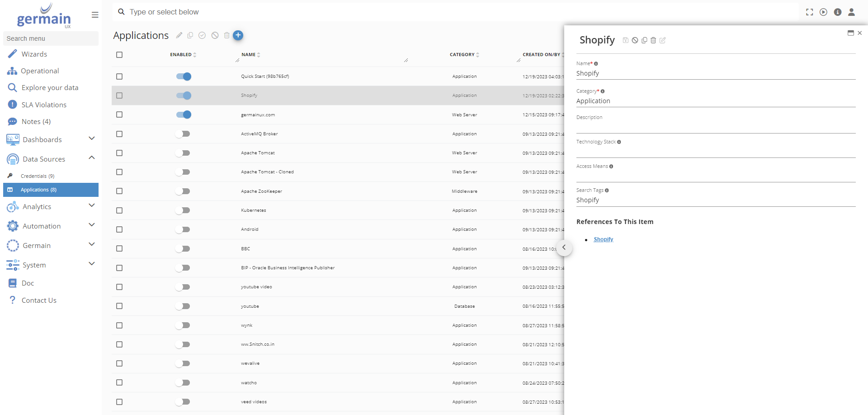Open SLA Violations from sidebar

click(x=44, y=105)
